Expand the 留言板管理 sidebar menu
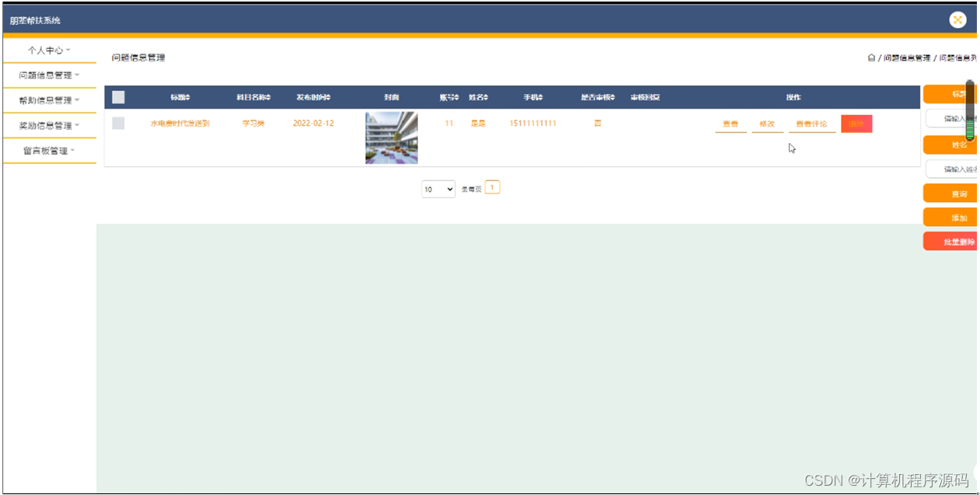 (x=49, y=151)
